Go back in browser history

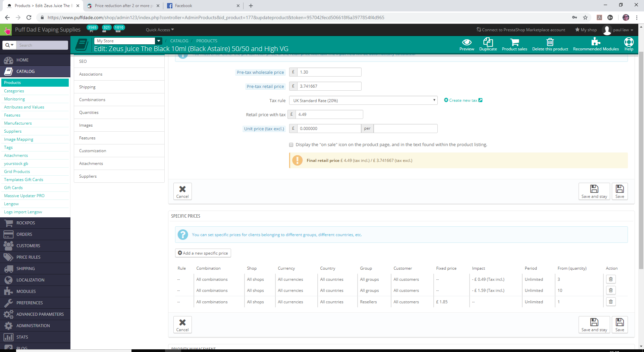click(7, 17)
